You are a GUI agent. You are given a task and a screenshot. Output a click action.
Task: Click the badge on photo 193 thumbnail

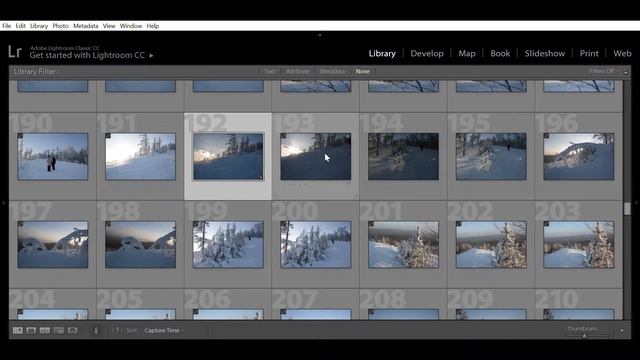(x=284, y=136)
